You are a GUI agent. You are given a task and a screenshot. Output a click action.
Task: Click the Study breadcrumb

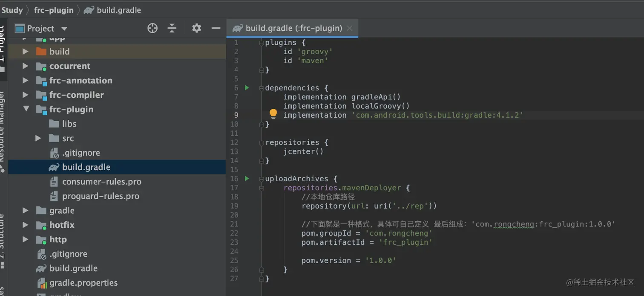(x=11, y=10)
